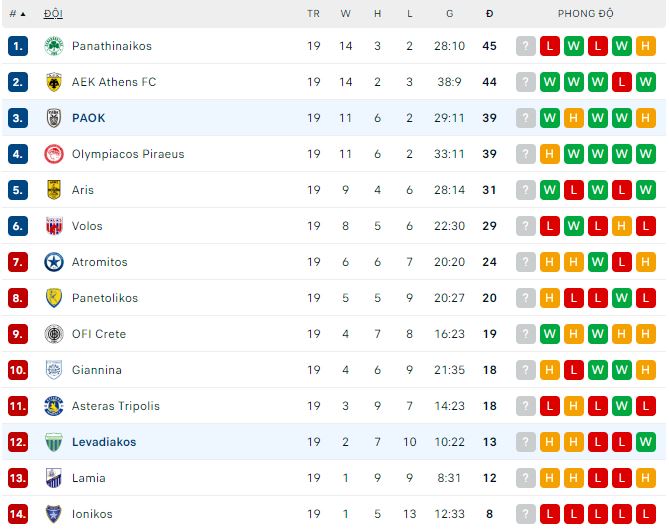669x531 pixels.
Task: Click the Panetolikos team badge
Action: coord(54,298)
